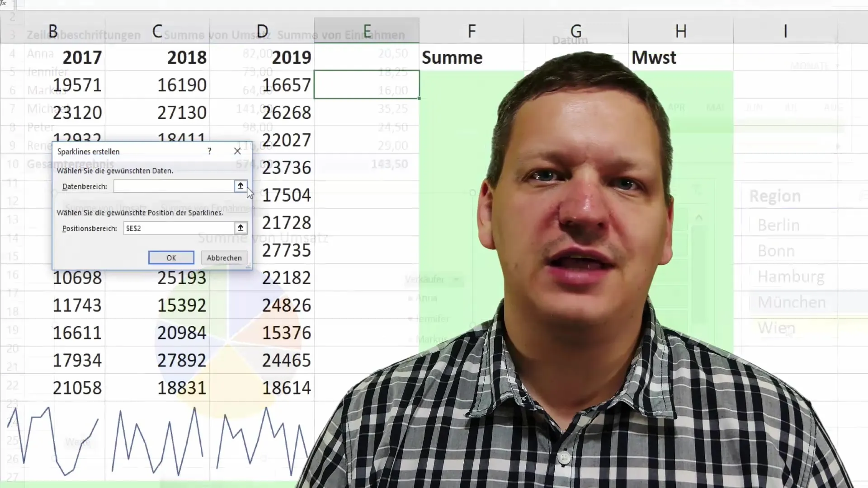Click the Summe column header
The width and height of the screenshot is (868, 488).
452,57
